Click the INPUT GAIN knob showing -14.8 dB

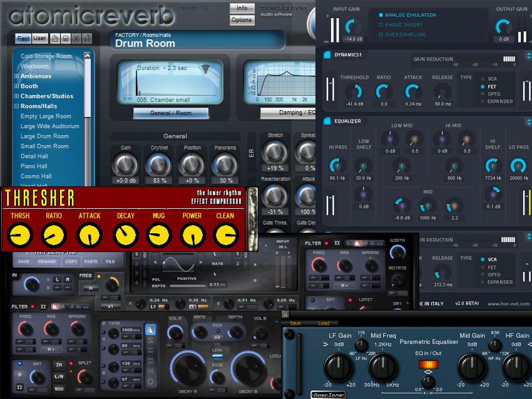click(353, 26)
